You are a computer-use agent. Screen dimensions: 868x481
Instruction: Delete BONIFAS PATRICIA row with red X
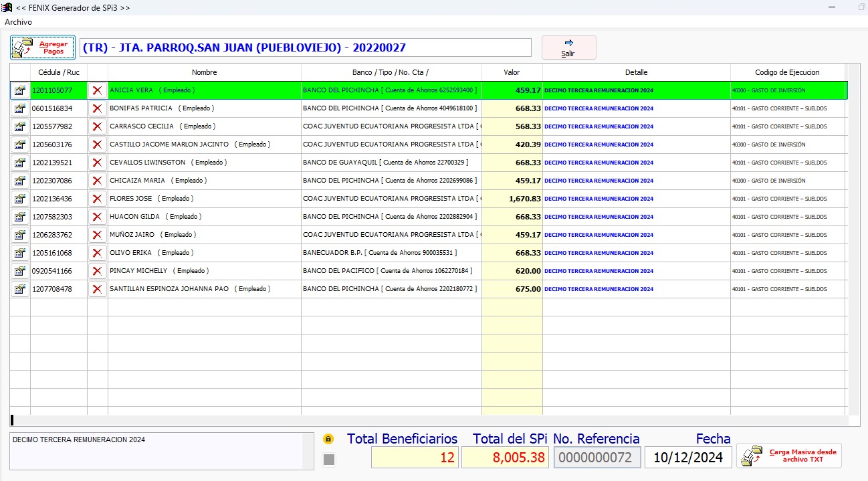pos(97,108)
